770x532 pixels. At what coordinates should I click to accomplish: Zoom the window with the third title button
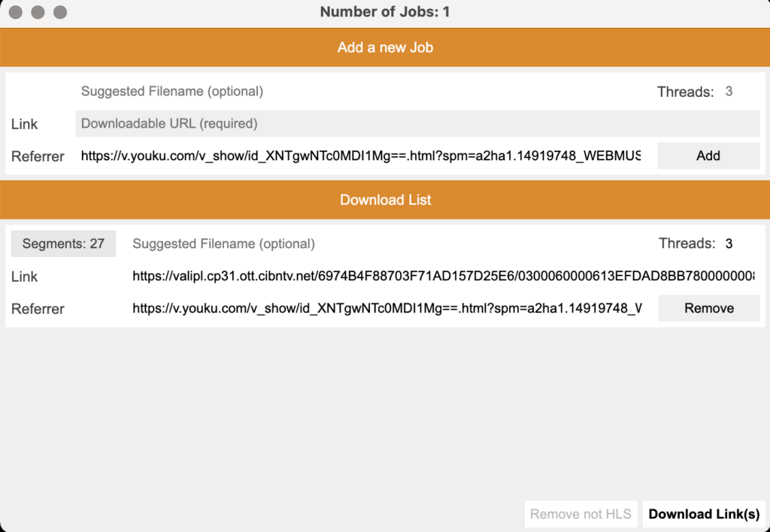60,12
